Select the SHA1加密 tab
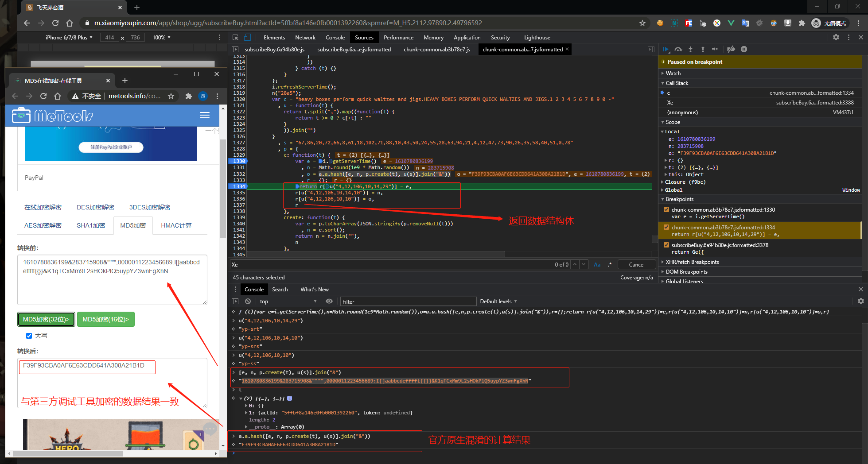The height and width of the screenshot is (464, 868). (x=91, y=225)
